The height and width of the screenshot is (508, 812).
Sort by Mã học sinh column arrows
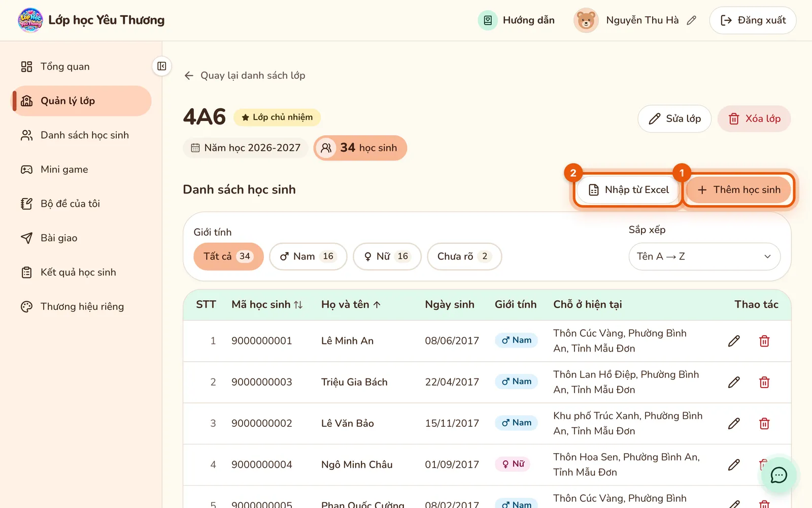point(298,305)
